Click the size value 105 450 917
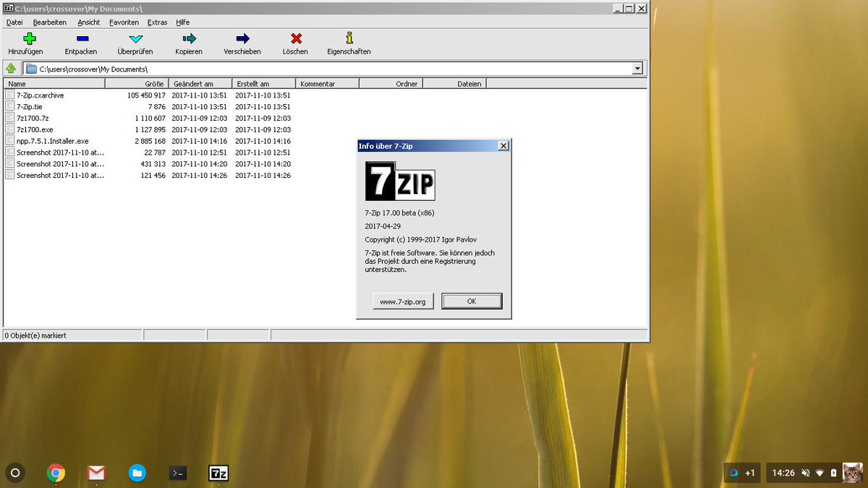The height and width of the screenshot is (488, 868). click(146, 95)
